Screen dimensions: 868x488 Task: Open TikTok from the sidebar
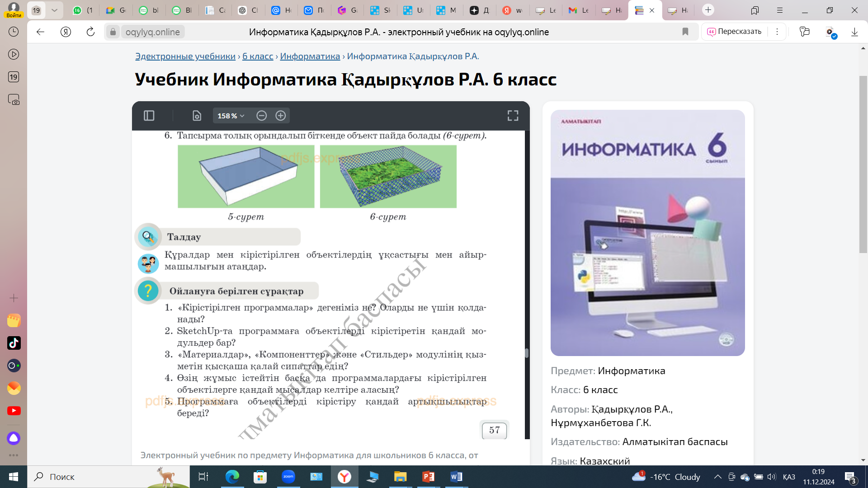tap(14, 343)
